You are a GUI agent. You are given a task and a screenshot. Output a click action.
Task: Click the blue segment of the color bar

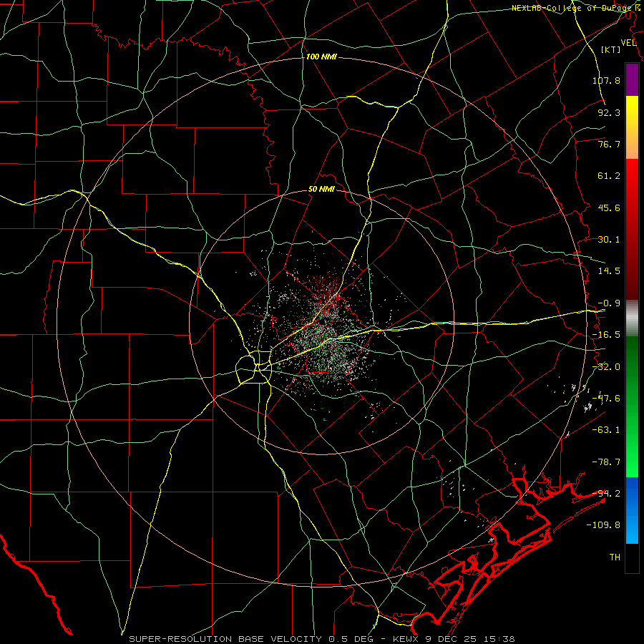click(632, 510)
